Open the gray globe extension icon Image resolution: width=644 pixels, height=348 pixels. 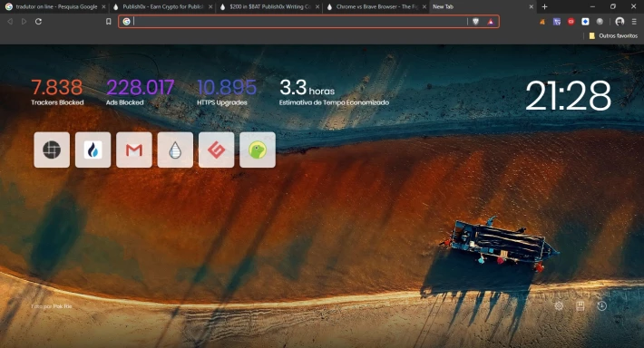coord(600,22)
